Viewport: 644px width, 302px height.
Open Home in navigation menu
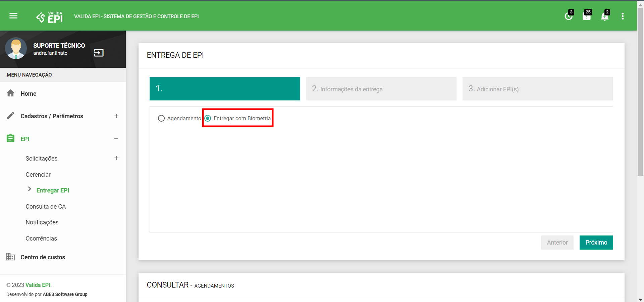pyautogui.click(x=29, y=94)
